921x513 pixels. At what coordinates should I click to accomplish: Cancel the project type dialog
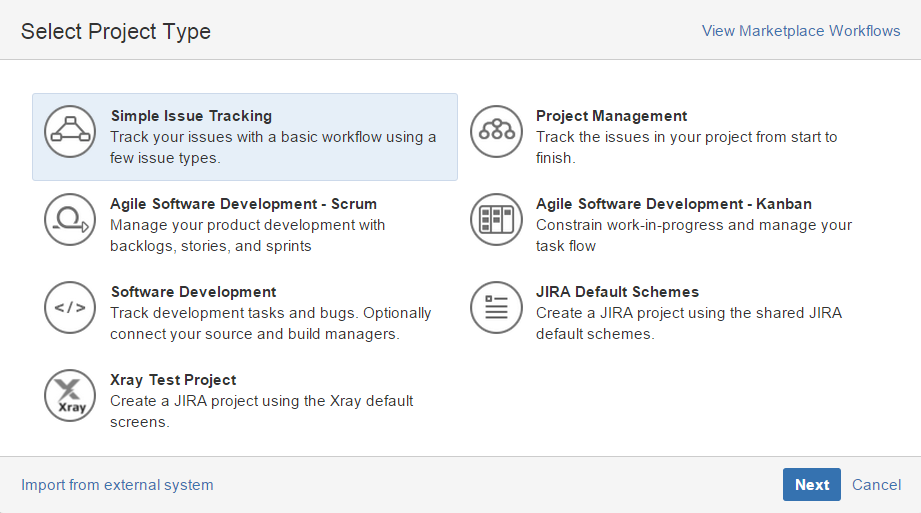pos(876,485)
